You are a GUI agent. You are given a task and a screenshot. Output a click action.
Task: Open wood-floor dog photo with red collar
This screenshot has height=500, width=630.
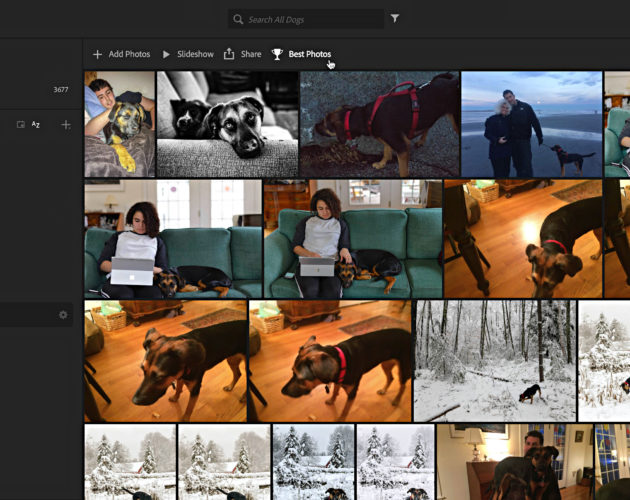(x=330, y=361)
